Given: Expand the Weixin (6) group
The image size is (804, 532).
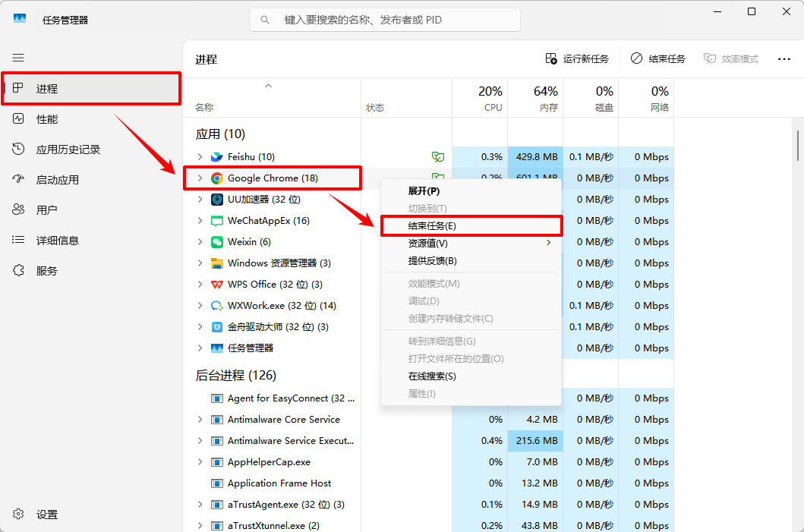Looking at the screenshot, I should [200, 242].
